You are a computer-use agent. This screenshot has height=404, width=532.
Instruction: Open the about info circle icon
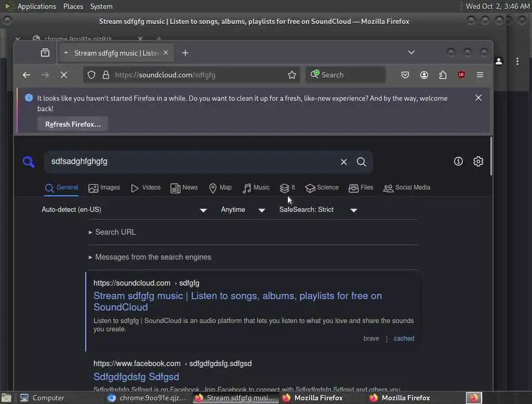458,161
